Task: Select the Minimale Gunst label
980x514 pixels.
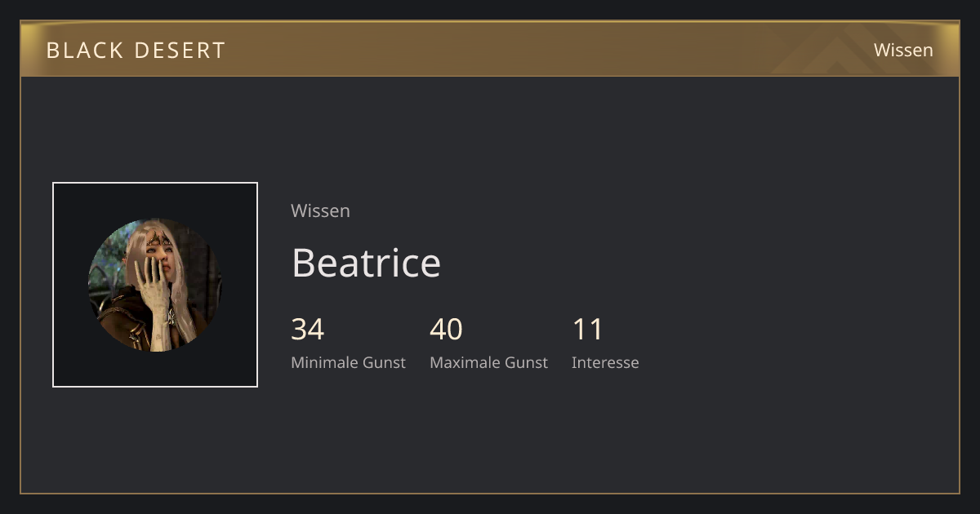Action: (348, 362)
